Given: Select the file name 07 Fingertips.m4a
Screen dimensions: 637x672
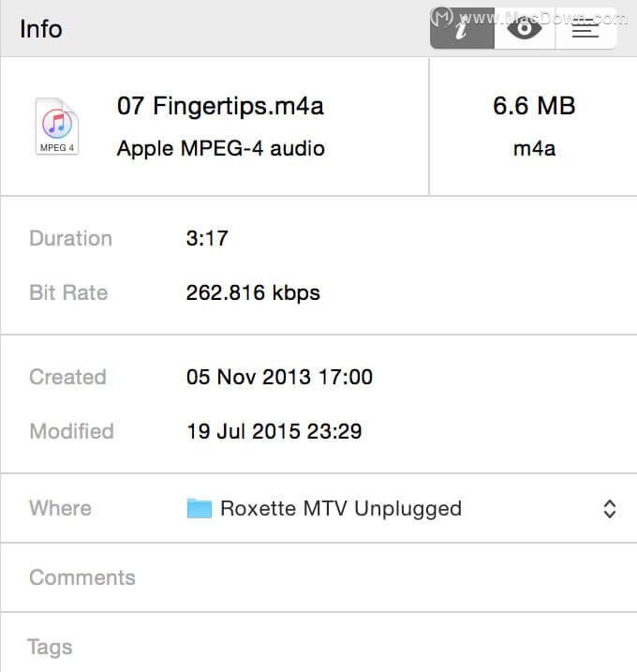Looking at the screenshot, I should click(x=220, y=106).
